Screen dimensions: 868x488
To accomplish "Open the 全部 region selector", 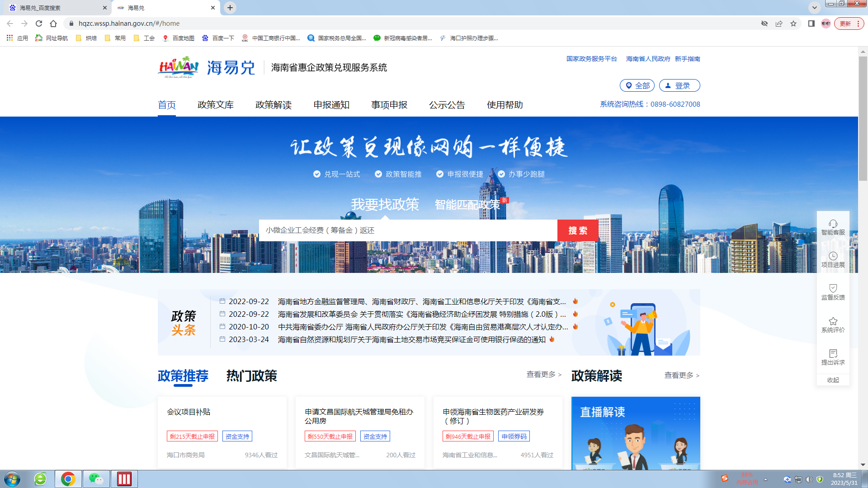I will (x=637, y=85).
